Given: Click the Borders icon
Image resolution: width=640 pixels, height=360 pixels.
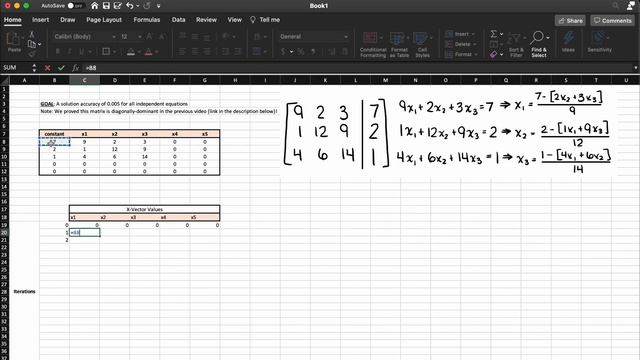Looking at the screenshot, I should pos(106,51).
